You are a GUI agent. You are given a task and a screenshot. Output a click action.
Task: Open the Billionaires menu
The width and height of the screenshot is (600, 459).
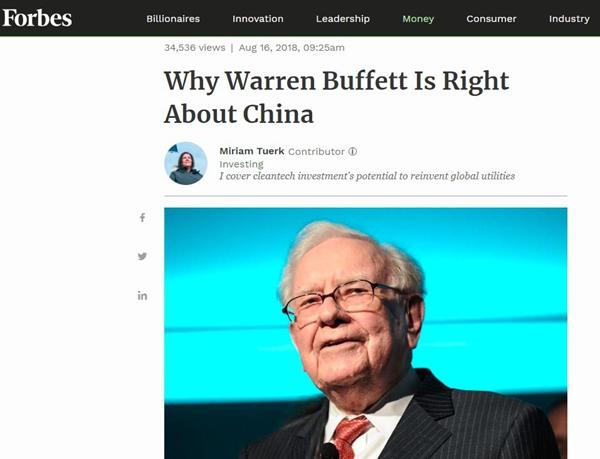173,19
